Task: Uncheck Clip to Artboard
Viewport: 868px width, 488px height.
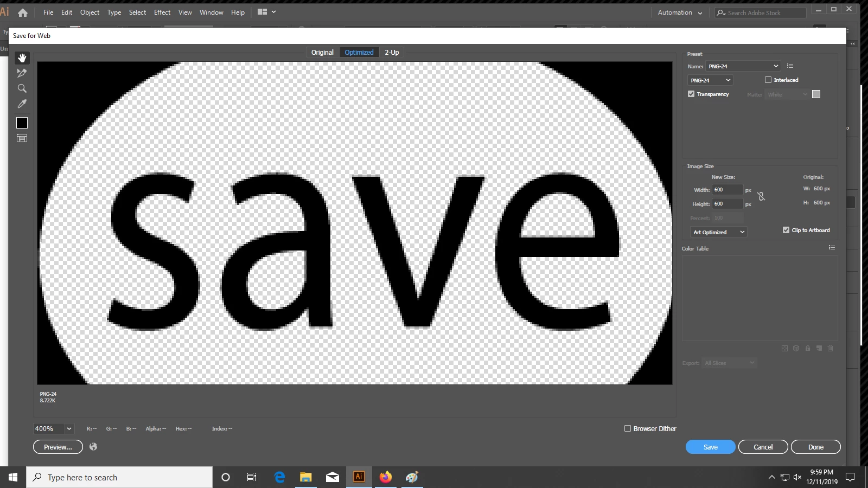Action: coord(786,230)
